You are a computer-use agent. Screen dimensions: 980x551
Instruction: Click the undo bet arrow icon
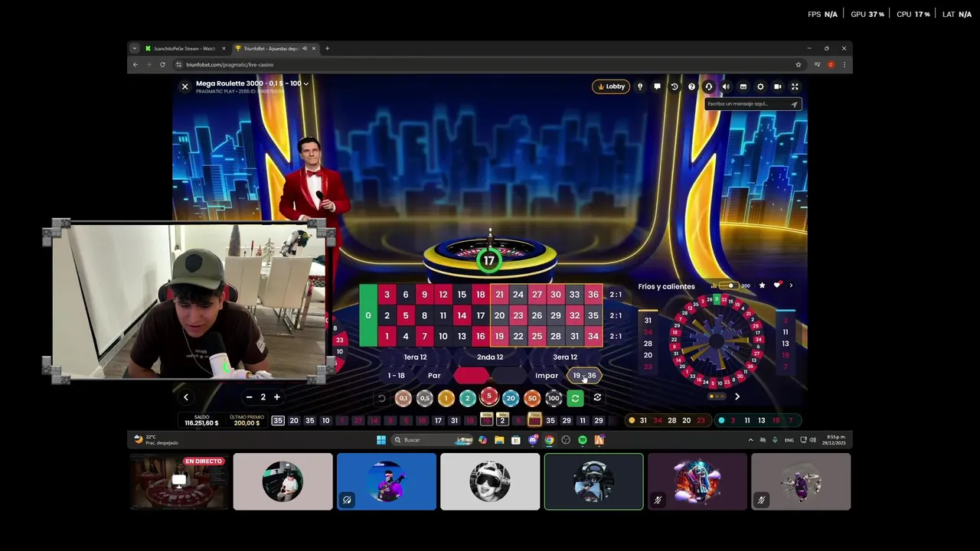click(382, 398)
